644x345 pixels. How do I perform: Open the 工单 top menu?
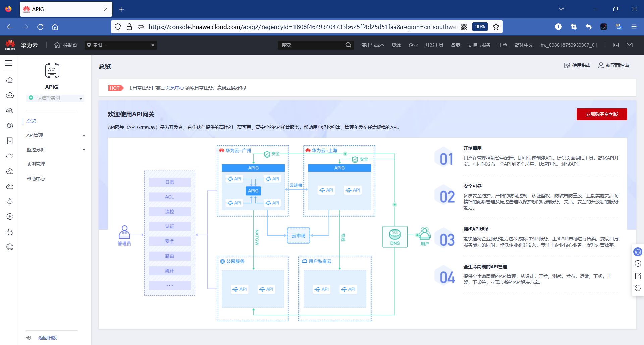[x=502, y=45]
